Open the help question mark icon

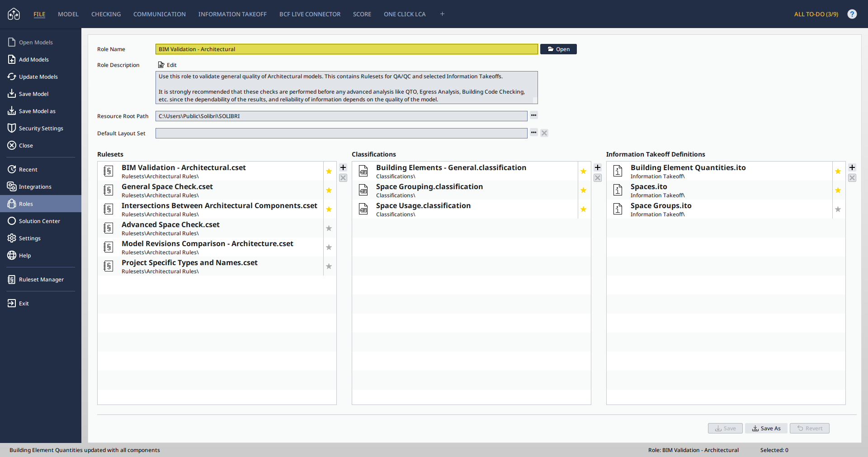[x=852, y=14]
